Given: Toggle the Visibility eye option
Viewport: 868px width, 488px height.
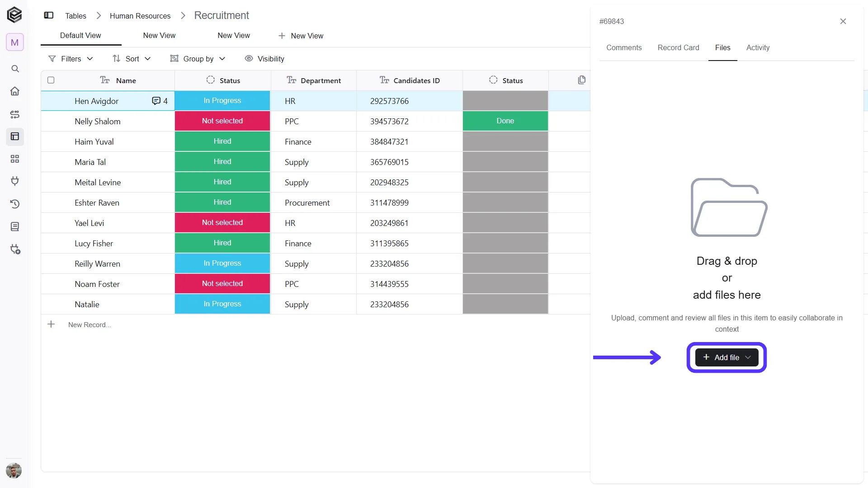Looking at the screenshot, I should (x=264, y=59).
